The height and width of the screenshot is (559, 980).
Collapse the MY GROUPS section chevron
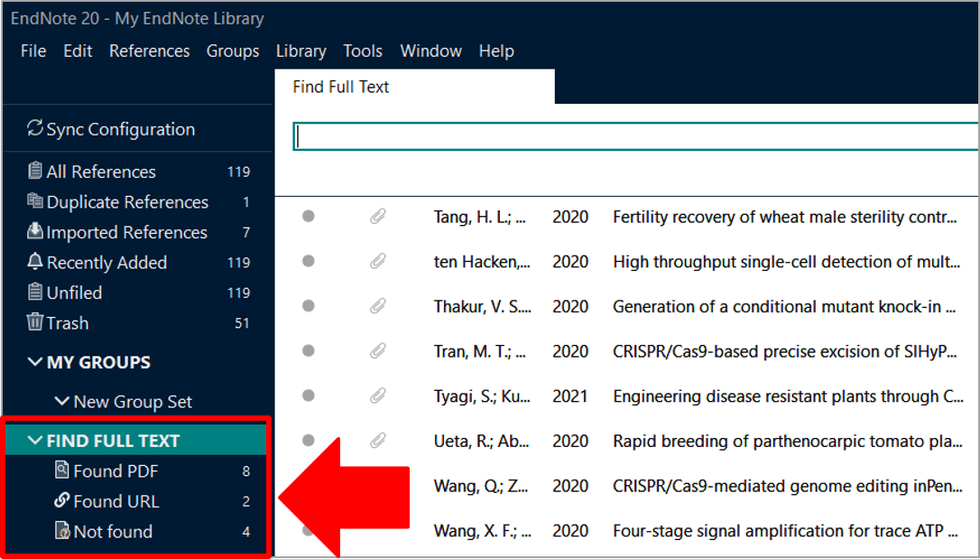(x=35, y=362)
